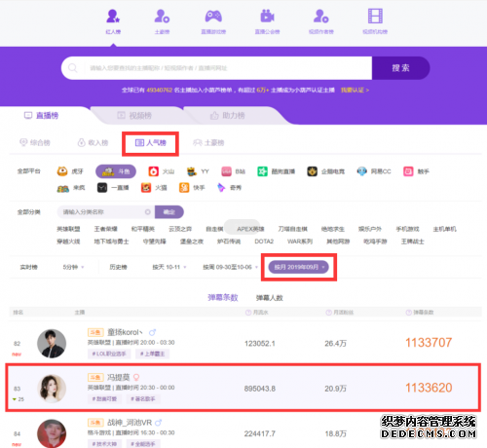
Task: Open 冯提莫's avatar thumbnail
Action: 52,389
